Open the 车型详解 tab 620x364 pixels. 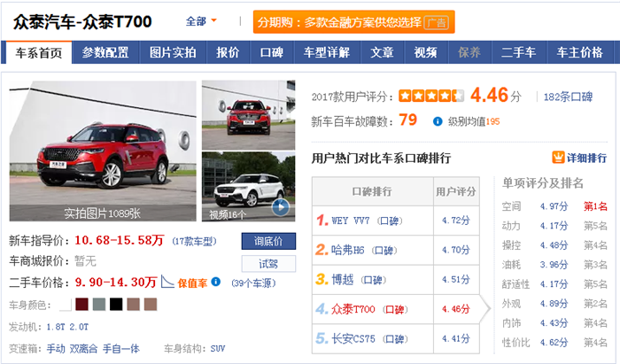click(x=327, y=52)
